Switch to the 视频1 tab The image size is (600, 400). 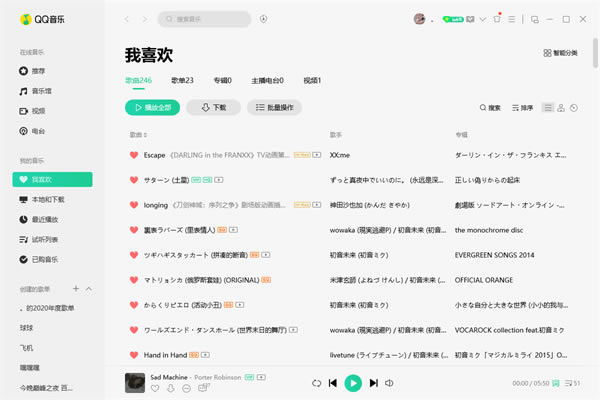[312, 80]
